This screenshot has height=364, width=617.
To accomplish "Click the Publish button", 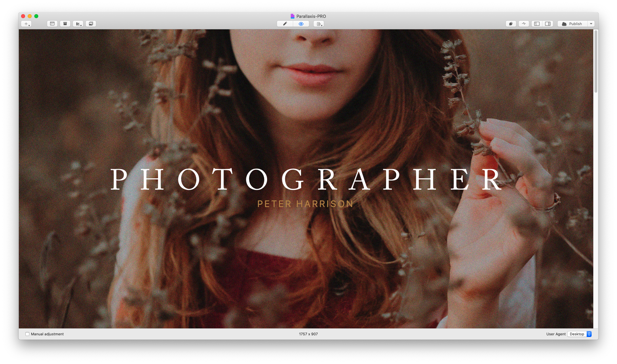I will [572, 24].
